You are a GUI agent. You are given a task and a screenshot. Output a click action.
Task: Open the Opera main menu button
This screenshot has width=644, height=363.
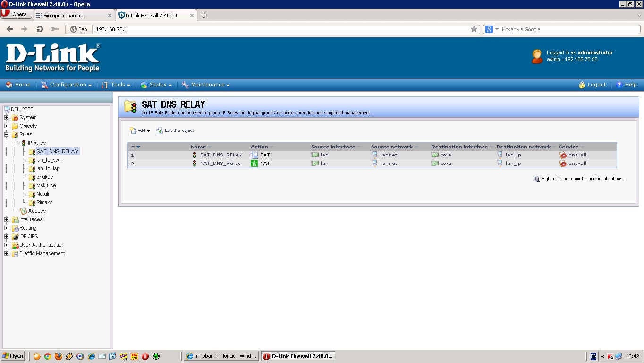coord(16,14)
